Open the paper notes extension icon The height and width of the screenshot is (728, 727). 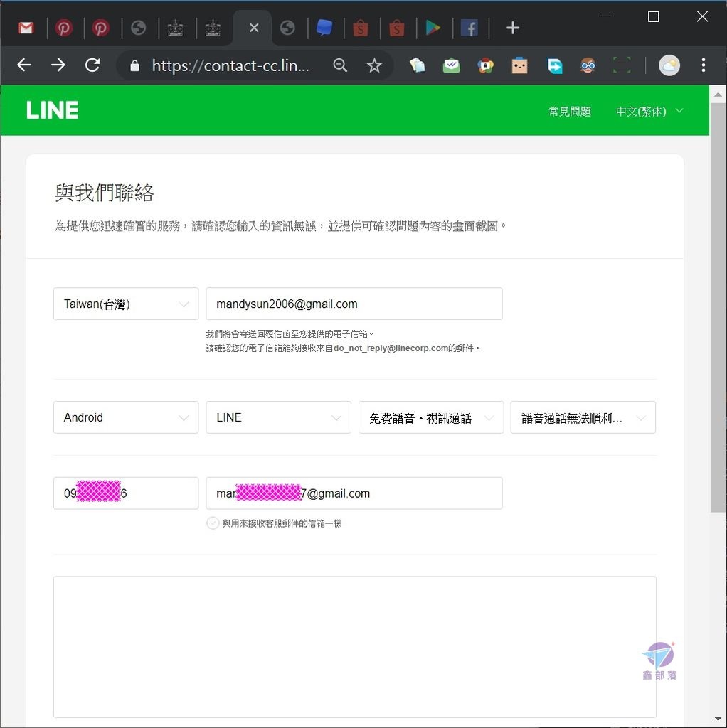[x=417, y=65]
